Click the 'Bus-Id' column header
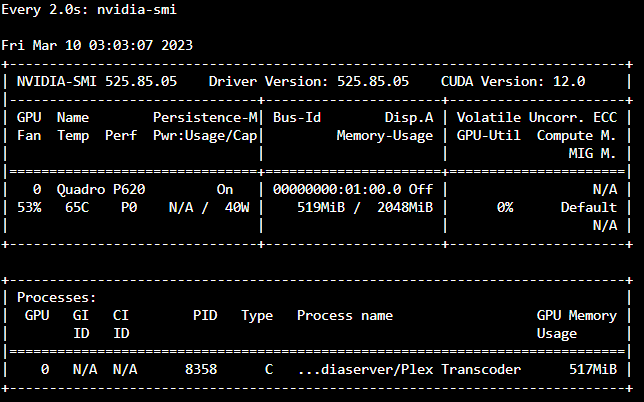Image resolution: width=644 pixels, height=402 pixels. click(297, 118)
